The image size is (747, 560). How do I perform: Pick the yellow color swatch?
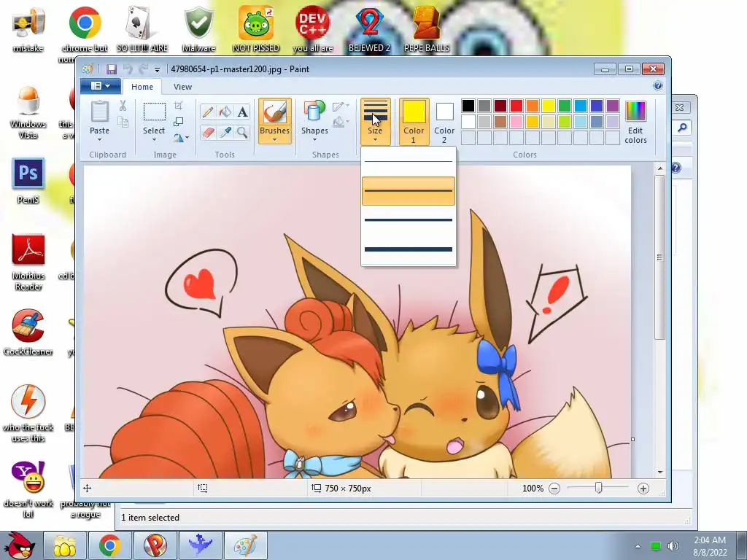tap(549, 106)
